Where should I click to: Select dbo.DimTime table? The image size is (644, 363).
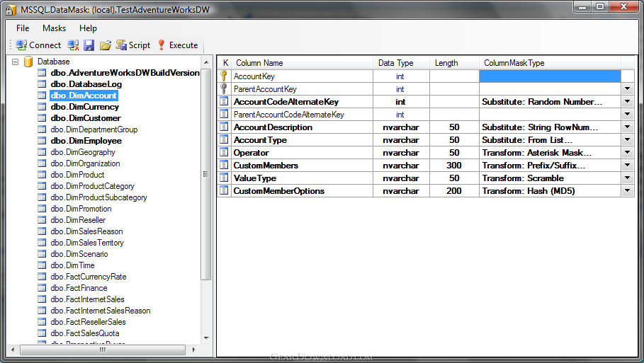(73, 265)
